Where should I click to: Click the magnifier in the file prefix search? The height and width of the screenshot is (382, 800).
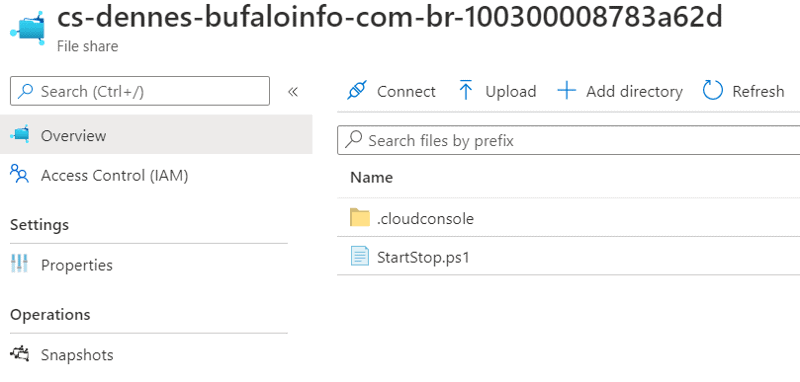354,139
